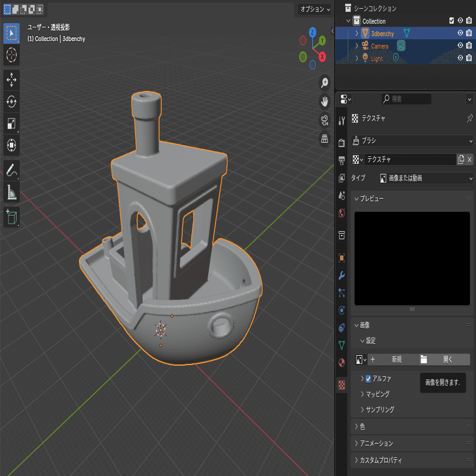Select the Transform tool

tap(12, 145)
